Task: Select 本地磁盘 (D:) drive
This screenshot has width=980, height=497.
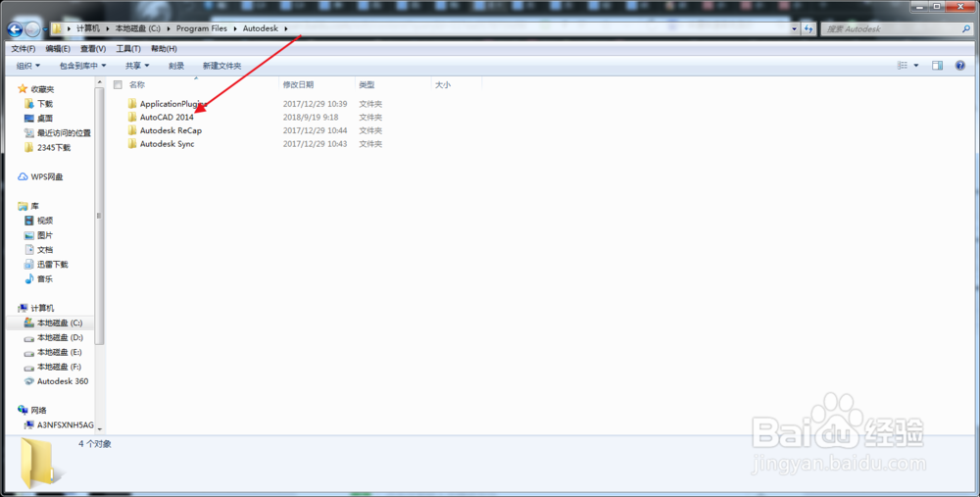Action: (60, 337)
